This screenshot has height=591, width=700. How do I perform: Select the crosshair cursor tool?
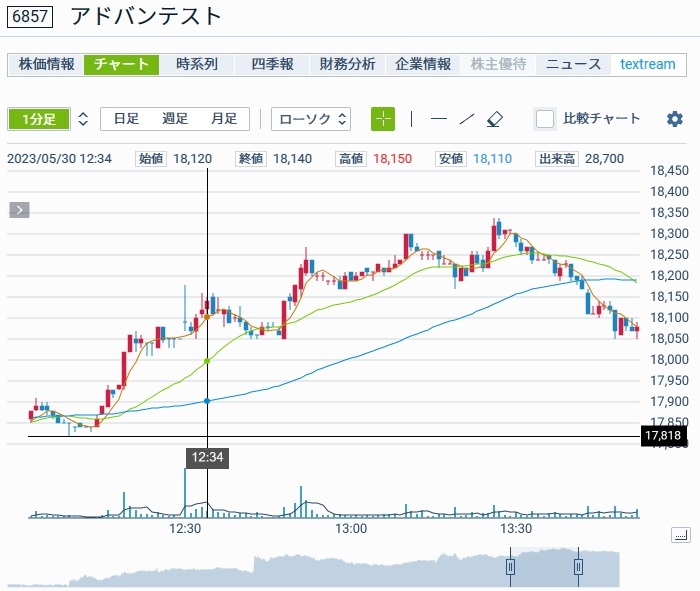pyautogui.click(x=383, y=119)
